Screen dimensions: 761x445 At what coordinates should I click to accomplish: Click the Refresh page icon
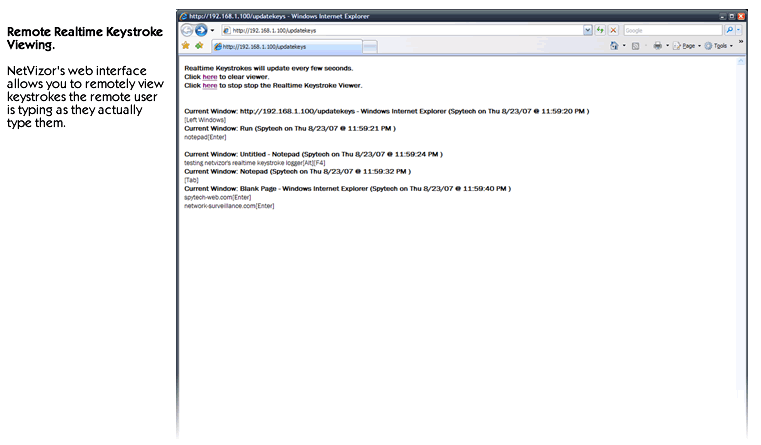(600, 31)
